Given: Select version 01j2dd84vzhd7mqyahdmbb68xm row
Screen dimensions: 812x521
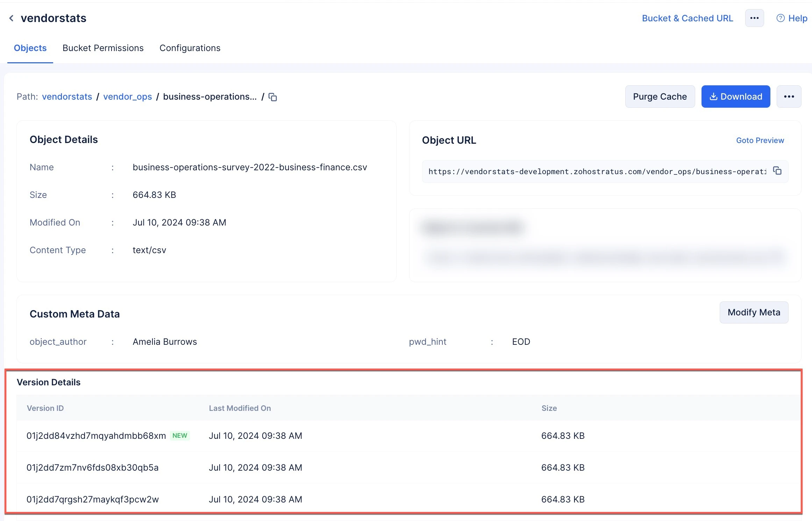Looking at the screenshot, I should point(408,436).
